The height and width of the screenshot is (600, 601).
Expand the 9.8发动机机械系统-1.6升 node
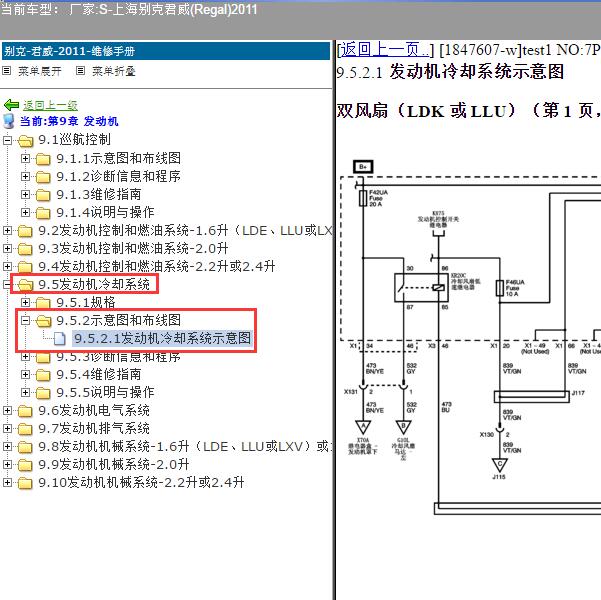7,446
